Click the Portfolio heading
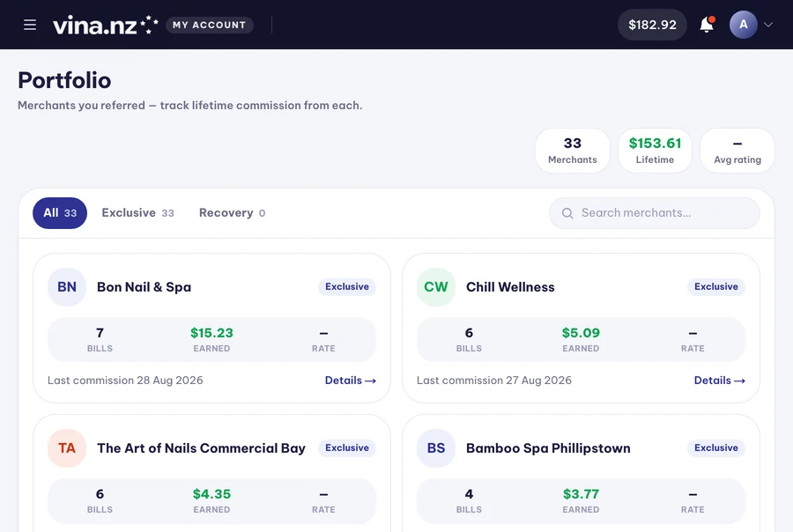The width and height of the screenshot is (793, 532). click(x=64, y=80)
